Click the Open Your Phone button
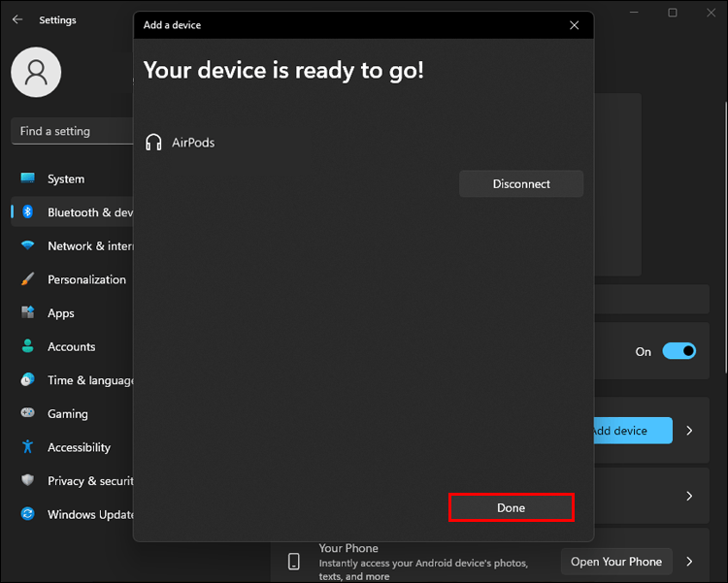Screen dimensions: 728x583 (x=616, y=562)
